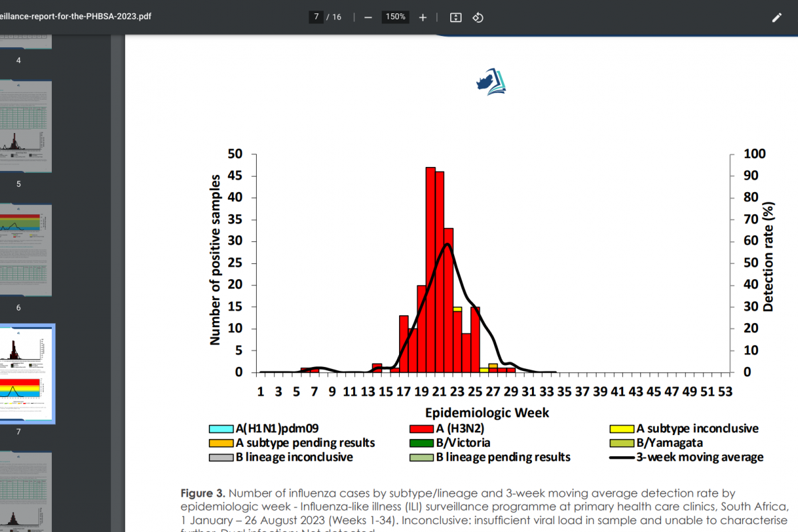Click the fit to page icon
This screenshot has width=798, height=532.
click(456, 17)
